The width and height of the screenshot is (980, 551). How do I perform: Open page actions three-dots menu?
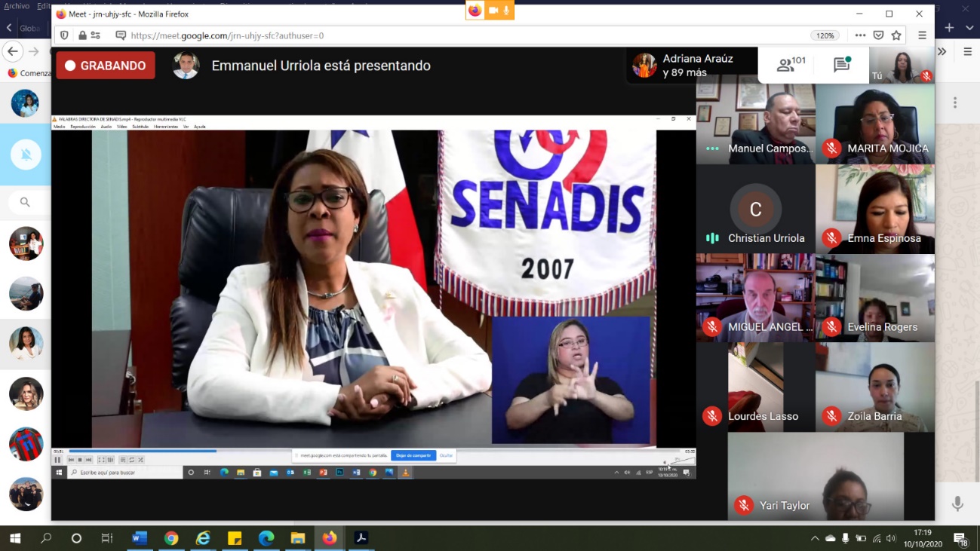pyautogui.click(x=860, y=35)
